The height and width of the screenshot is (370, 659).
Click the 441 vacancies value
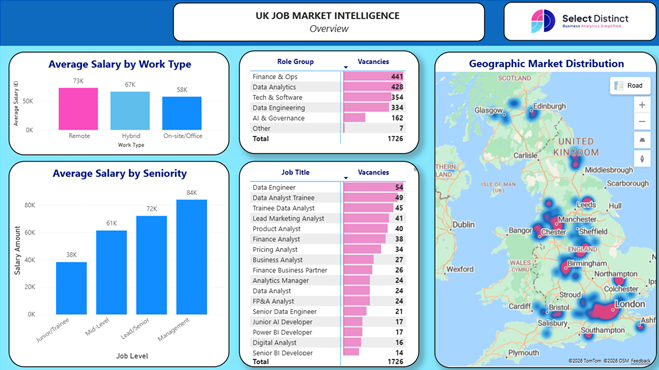pos(397,77)
